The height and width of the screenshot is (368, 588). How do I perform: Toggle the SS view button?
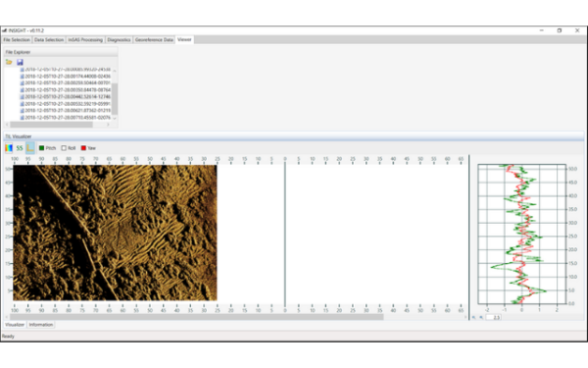tap(20, 148)
